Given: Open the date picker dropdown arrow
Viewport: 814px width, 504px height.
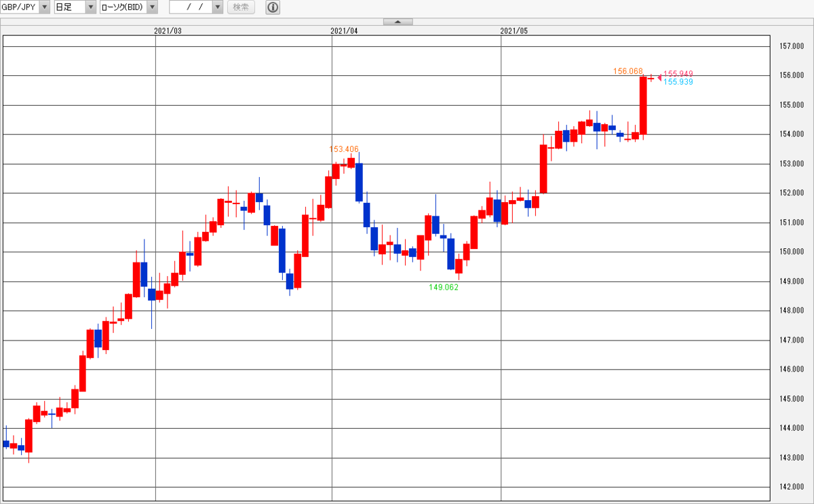Looking at the screenshot, I should click(x=217, y=7).
